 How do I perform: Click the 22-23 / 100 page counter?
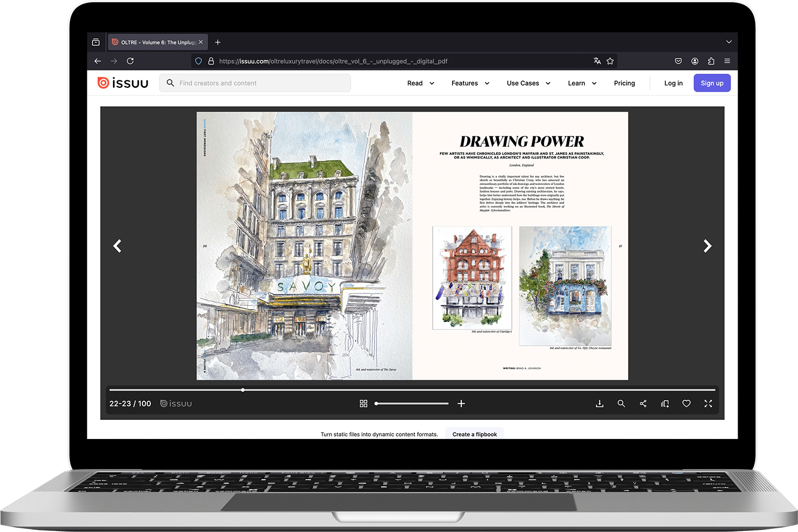point(130,403)
